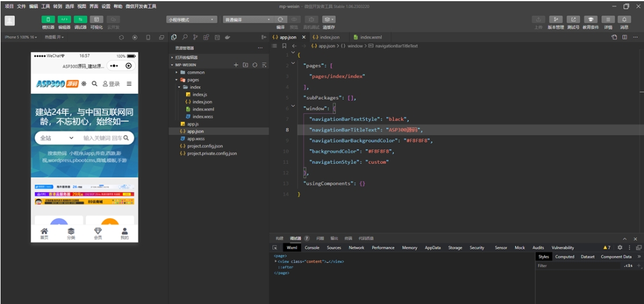The width and height of the screenshot is (644, 304).
Task: Expand the 打开的编辑器 section
Action: click(219, 57)
